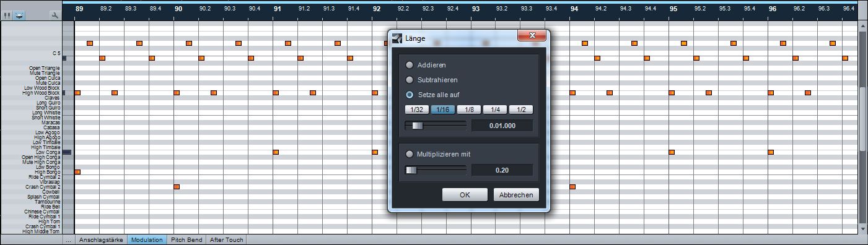Select the Low Conga note at bar 91
Image resolution: width=868 pixels, height=245 pixels.
pyautogui.click(x=276, y=152)
